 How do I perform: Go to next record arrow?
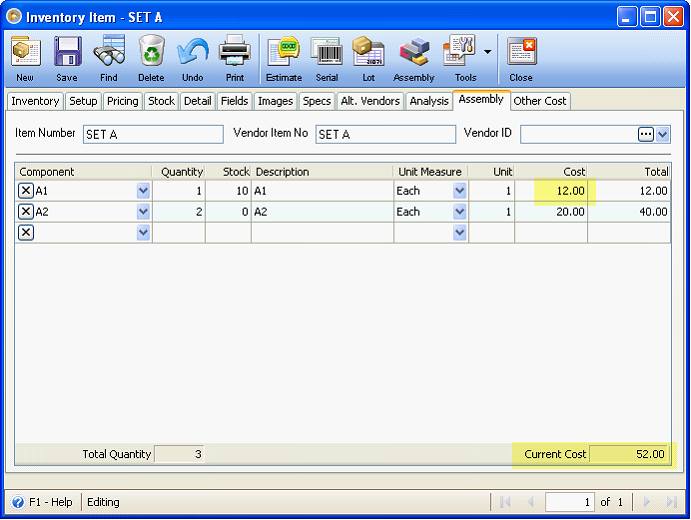[646, 502]
